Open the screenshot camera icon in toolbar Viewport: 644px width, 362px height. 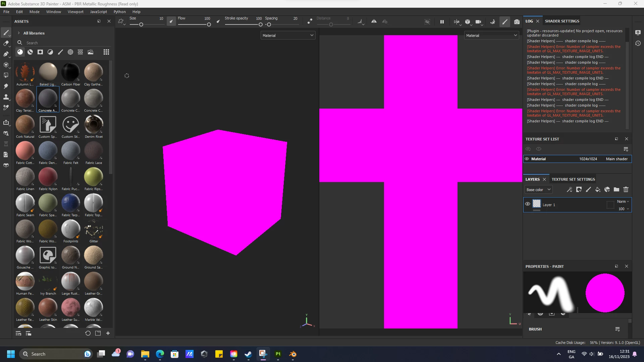517,22
